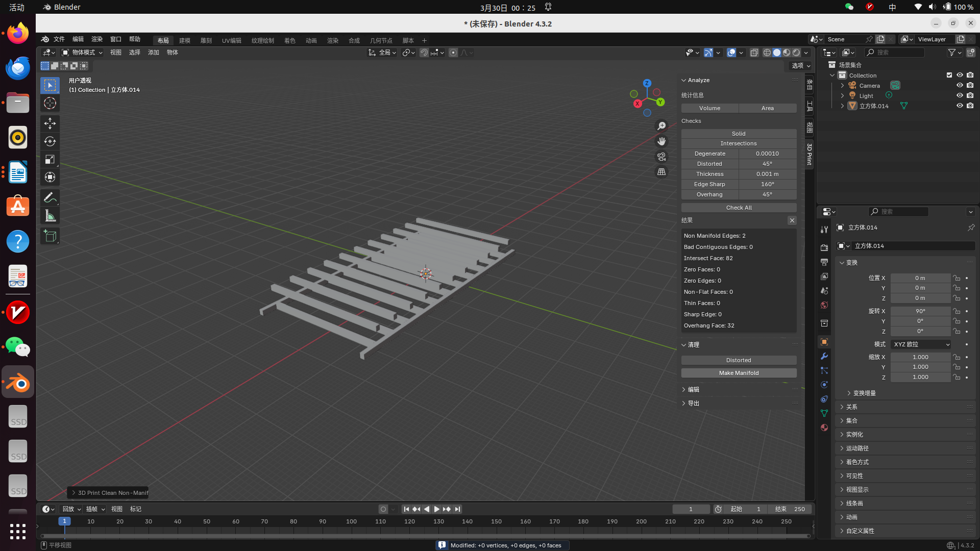Expand the 导出 panel
The height and width of the screenshot is (551, 980).
pos(693,403)
